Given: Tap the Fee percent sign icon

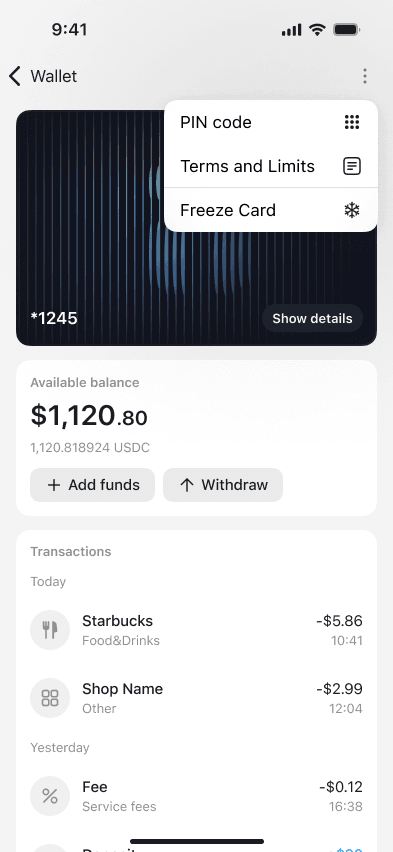Looking at the screenshot, I should 50,796.
